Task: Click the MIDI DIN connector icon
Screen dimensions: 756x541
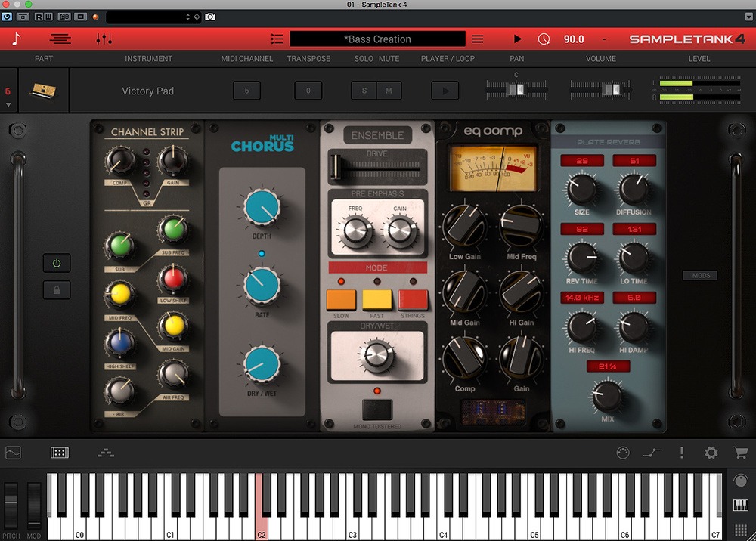Action: click(x=624, y=453)
